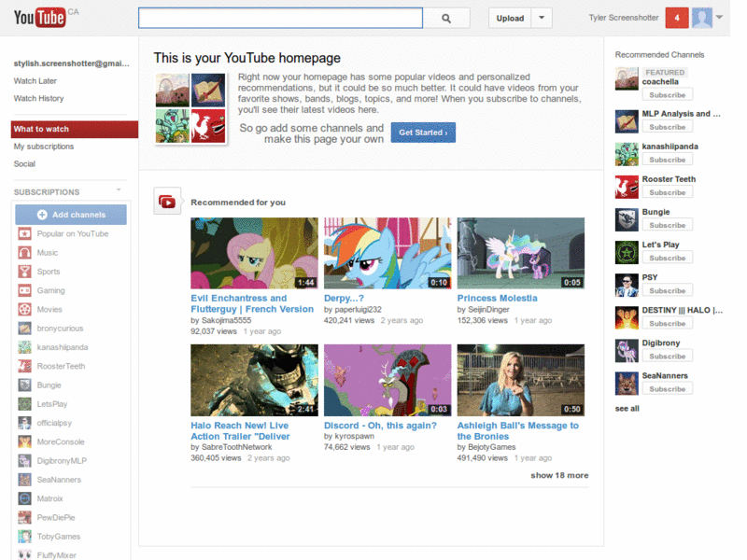Collapse the SUBSCRIPTIONS section arrow
Screen dimensions: 747x560
pyautogui.click(x=119, y=190)
